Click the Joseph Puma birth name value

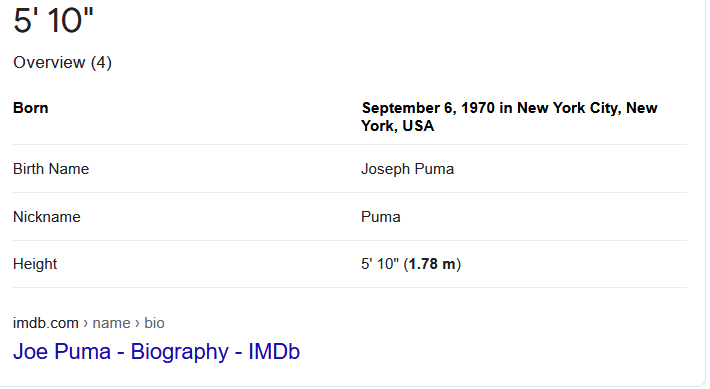click(408, 169)
